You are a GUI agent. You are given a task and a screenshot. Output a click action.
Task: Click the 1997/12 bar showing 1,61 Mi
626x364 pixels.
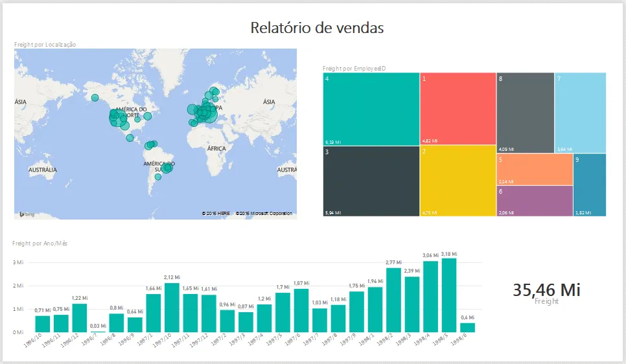pyautogui.click(x=209, y=313)
